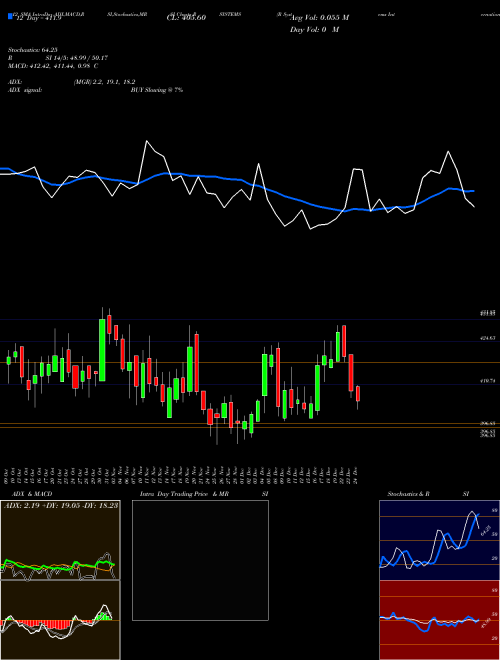This screenshot has height=660, width=500.
Task: Click the "Avg Vol: 0.055 M" label
Action: click(x=319, y=18)
